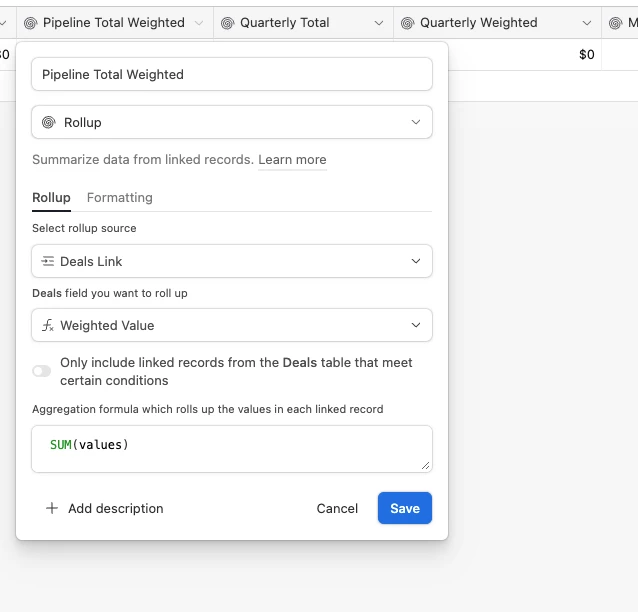Screen dimensions: 638x612
Task: Click the Quarterly Weighted column rollup icon
Action: (x=407, y=23)
